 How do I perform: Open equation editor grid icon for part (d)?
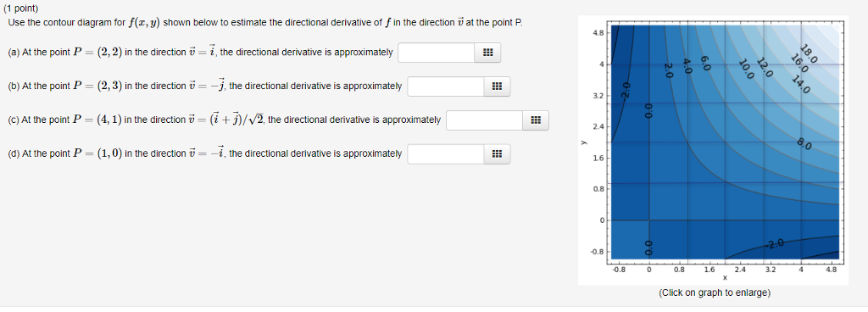pos(497,153)
